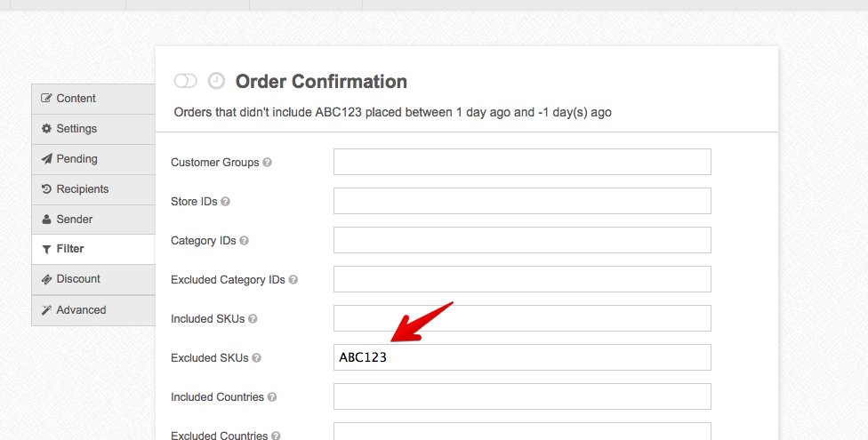Focus the Customer Groups input field
This screenshot has height=440, width=868.
(522, 162)
